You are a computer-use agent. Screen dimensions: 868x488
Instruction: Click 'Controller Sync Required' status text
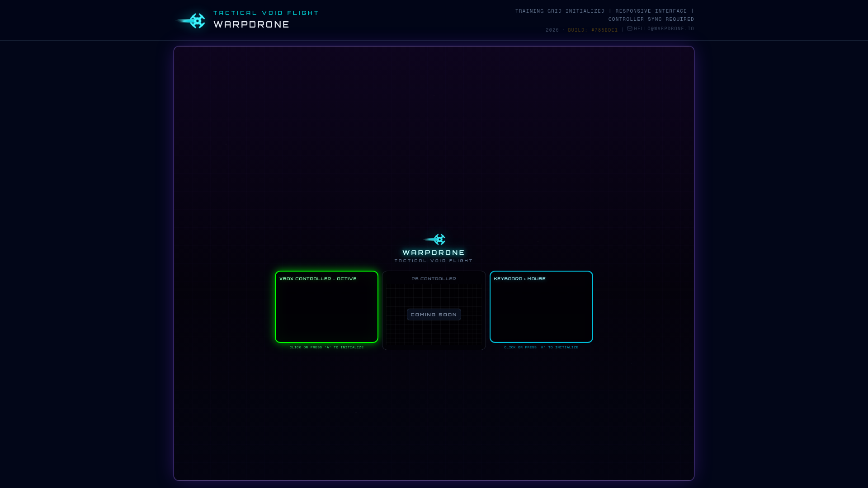651,19
